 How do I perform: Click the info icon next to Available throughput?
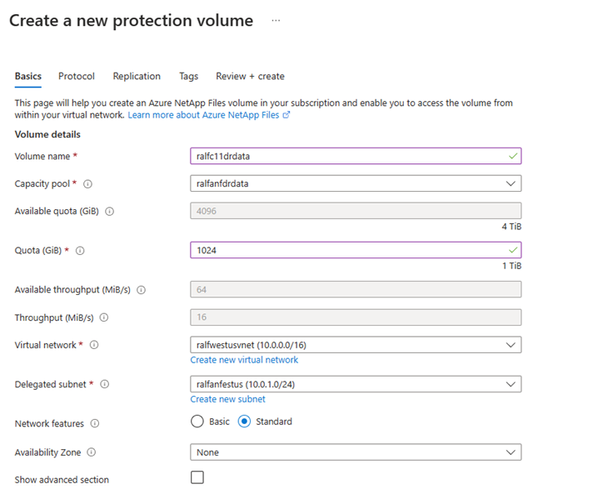point(141,290)
